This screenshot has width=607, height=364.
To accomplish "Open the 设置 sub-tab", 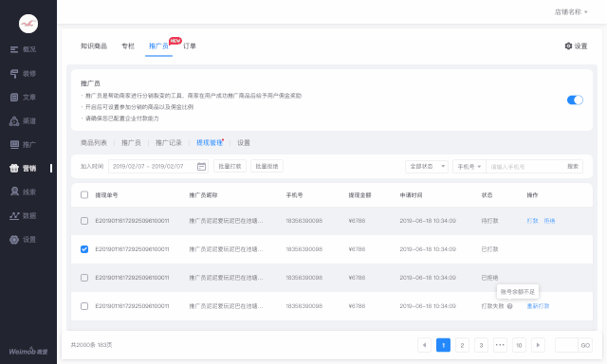I will coord(244,143).
